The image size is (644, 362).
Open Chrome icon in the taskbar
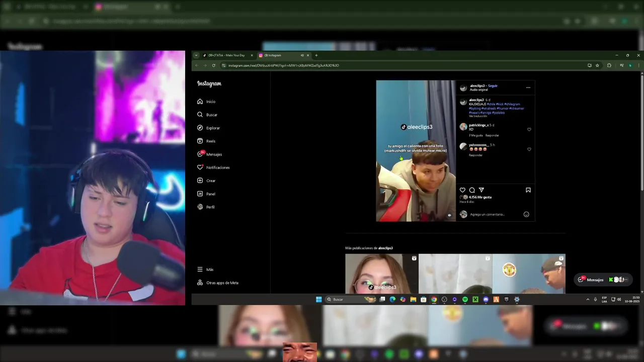434,299
